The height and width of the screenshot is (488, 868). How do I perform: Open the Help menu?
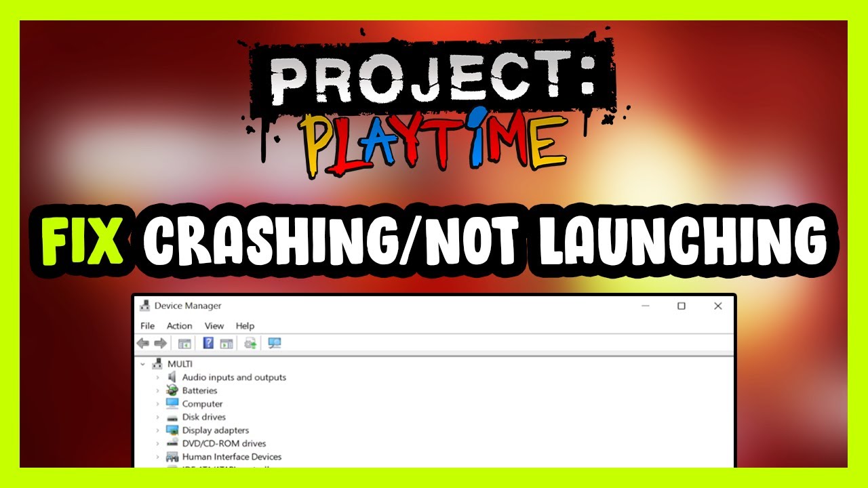click(x=245, y=325)
